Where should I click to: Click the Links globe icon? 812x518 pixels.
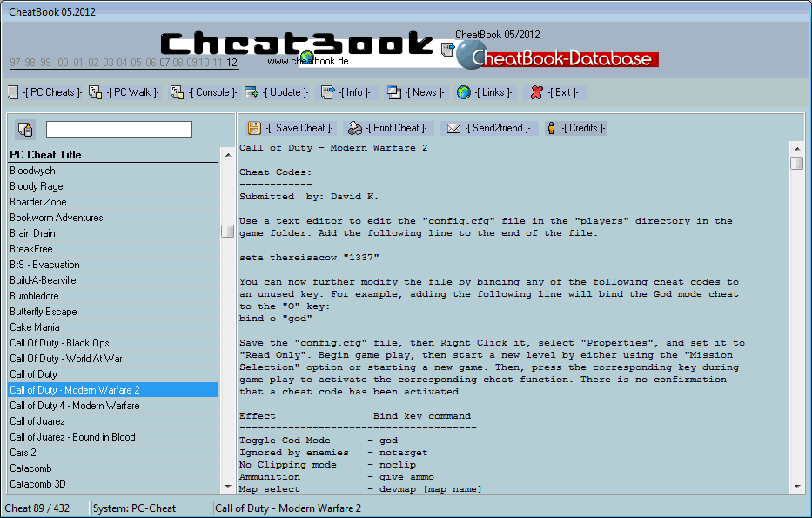(464, 93)
